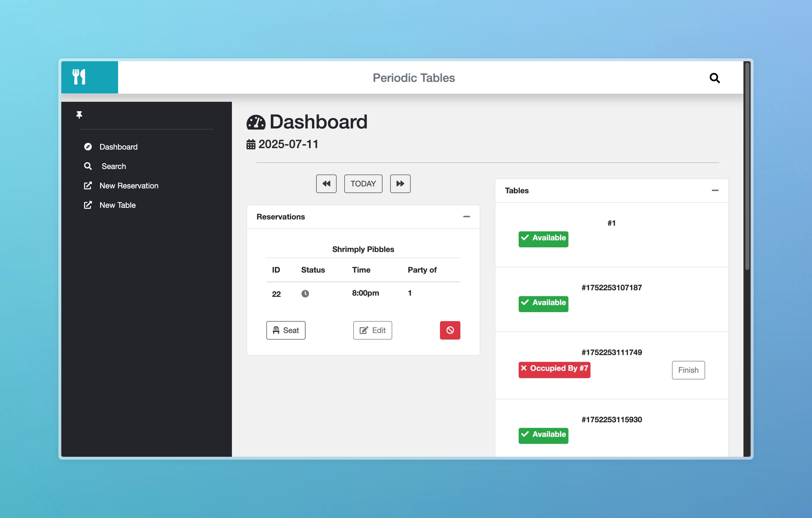The image size is (812, 518).
Task: Toggle the sidebar pin icon
Action: [x=79, y=115]
